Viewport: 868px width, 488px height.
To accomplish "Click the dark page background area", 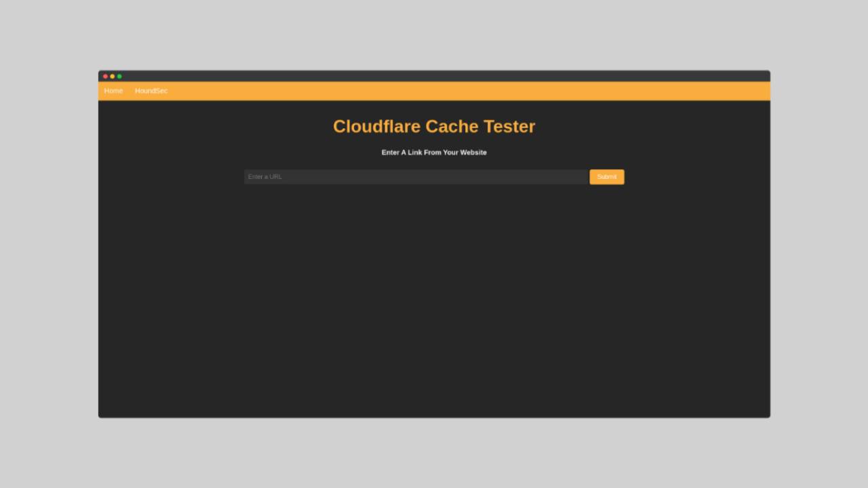I will (434, 305).
